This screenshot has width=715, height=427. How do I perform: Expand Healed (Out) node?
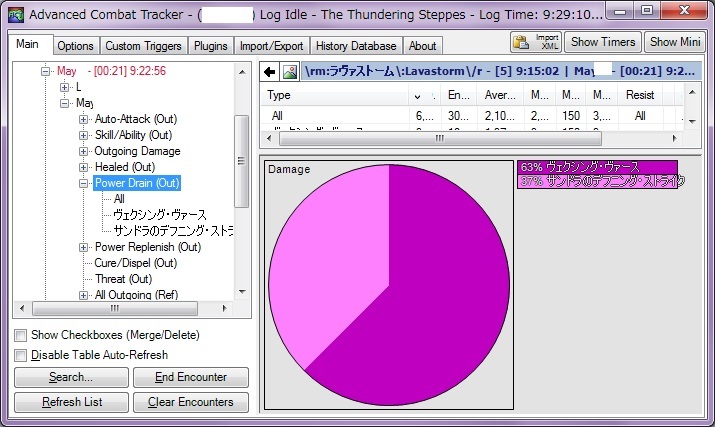[83, 167]
